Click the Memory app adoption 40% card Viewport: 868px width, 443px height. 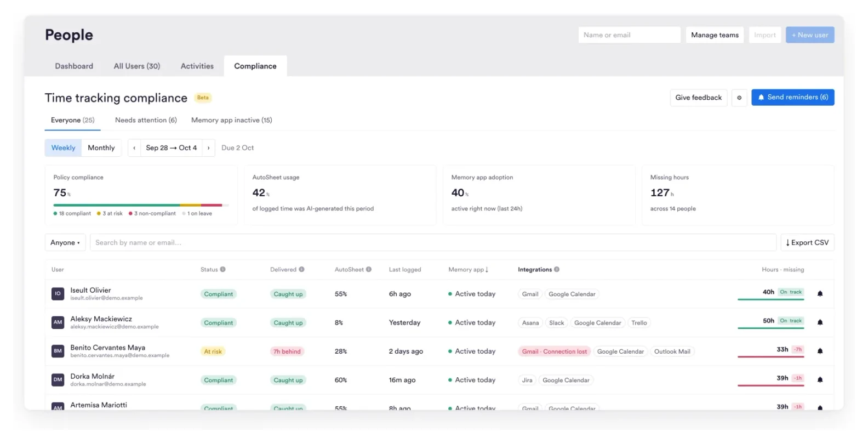point(539,195)
